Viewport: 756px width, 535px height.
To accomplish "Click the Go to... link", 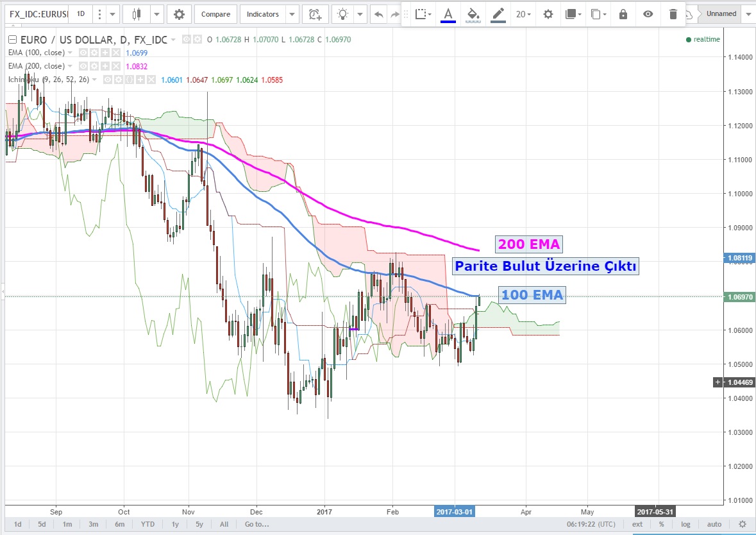I will point(256,524).
